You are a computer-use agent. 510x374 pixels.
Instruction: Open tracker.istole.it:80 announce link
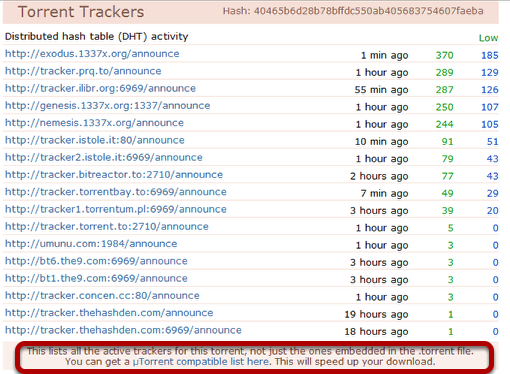[x=95, y=140]
